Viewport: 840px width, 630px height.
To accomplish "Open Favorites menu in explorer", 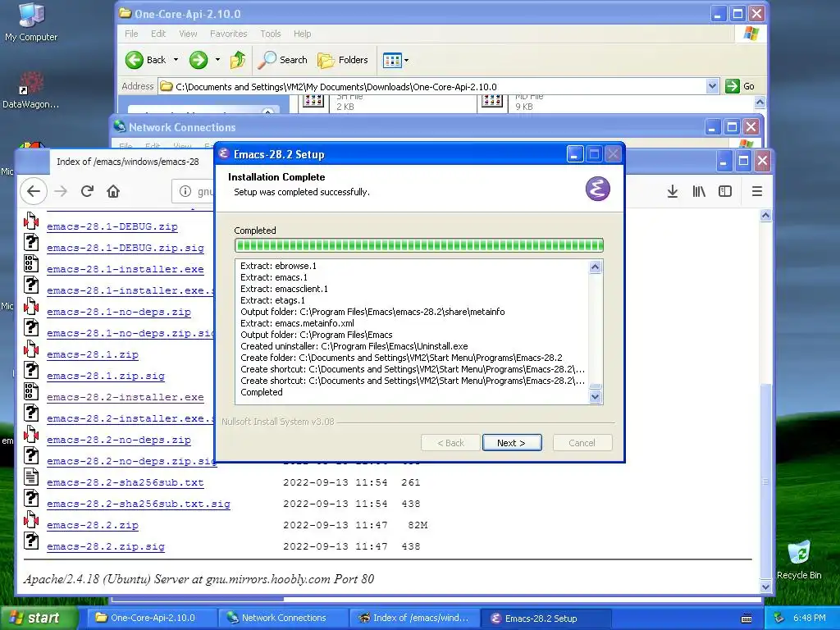I will click(229, 34).
